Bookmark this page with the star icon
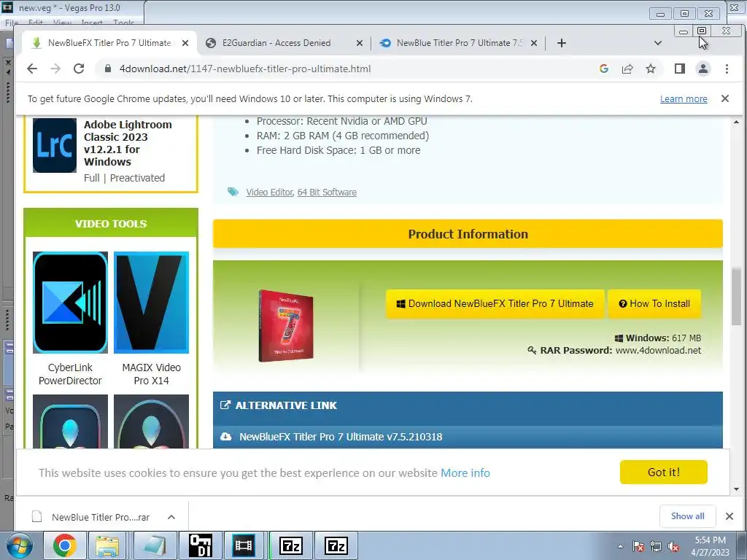Viewport: 747px width, 560px height. (650, 69)
